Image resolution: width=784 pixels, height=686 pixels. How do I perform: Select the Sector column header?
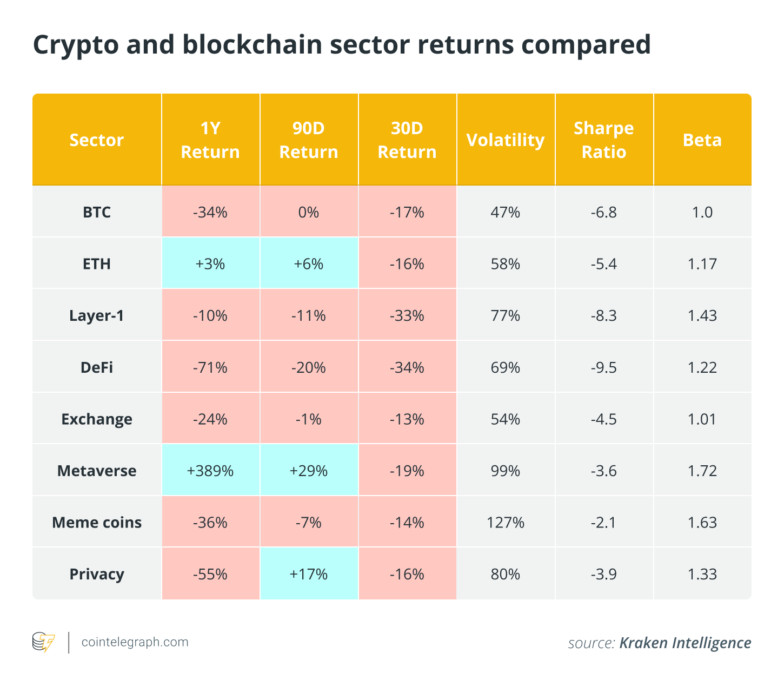[97, 140]
